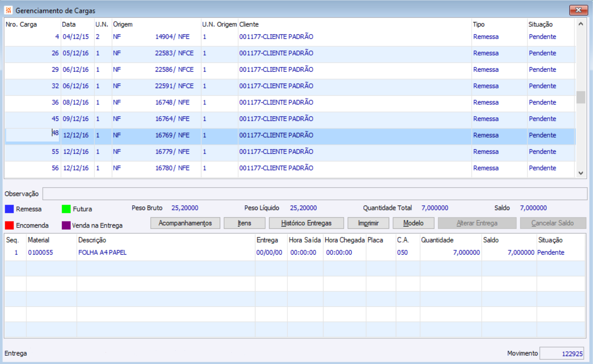Screen dimensions: 593x364
Task: Click origin number 16779/ NFE
Action: tap(172, 152)
